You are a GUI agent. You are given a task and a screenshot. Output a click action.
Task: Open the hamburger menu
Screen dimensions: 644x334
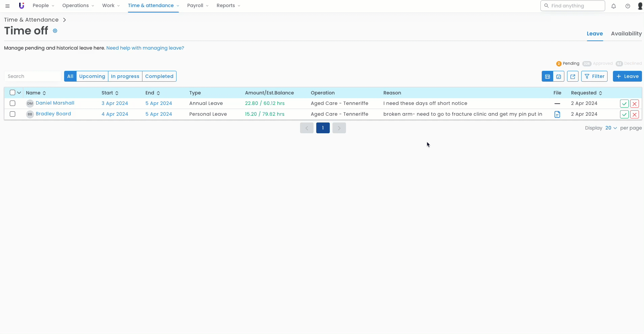coord(7,6)
